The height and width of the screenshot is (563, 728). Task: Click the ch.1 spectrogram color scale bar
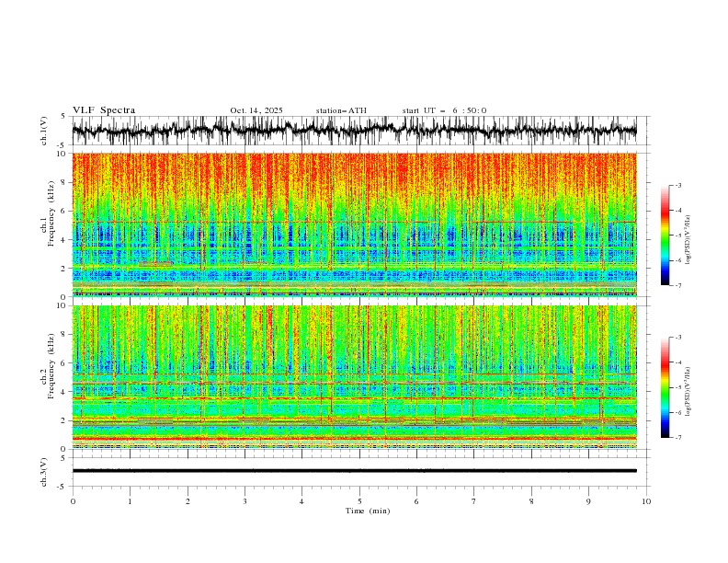point(665,236)
